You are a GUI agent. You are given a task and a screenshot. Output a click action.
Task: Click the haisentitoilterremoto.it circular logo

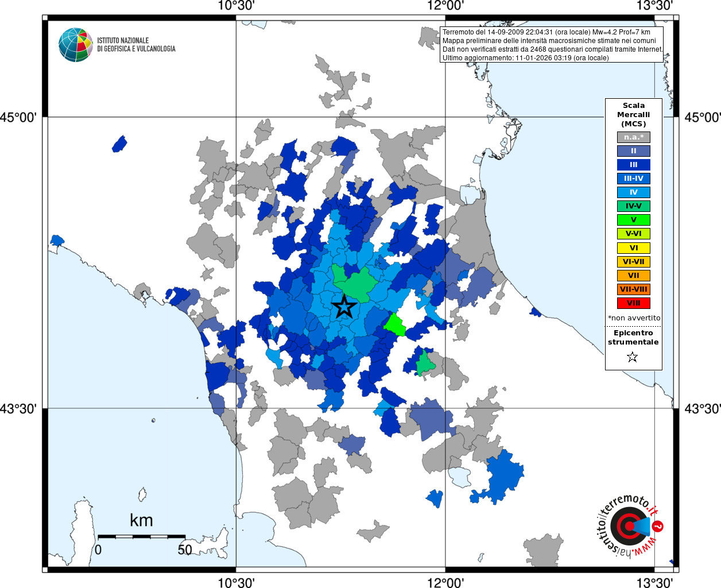(630, 526)
